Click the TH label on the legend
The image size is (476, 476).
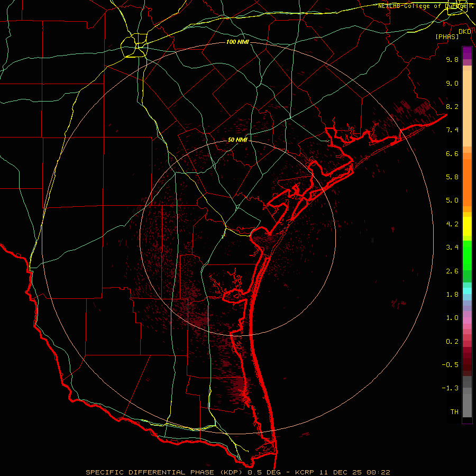(454, 412)
